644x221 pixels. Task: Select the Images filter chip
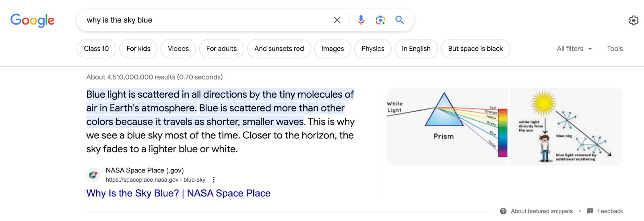(x=332, y=49)
